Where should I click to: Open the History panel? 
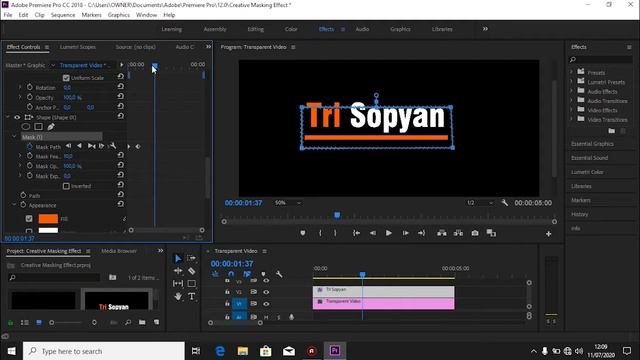click(x=579, y=214)
